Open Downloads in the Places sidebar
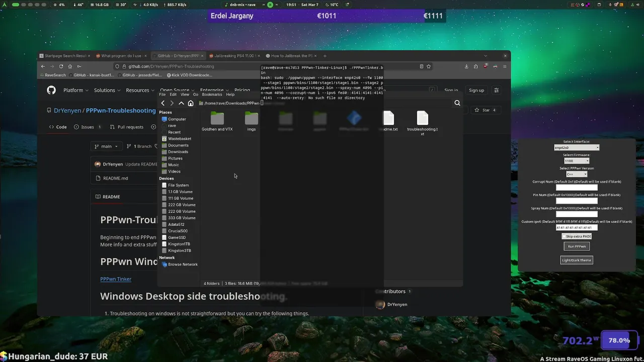 click(x=175, y=152)
